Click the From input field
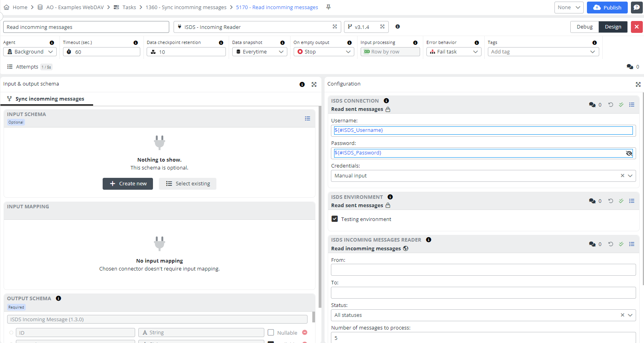The image size is (644, 343). pos(483,270)
